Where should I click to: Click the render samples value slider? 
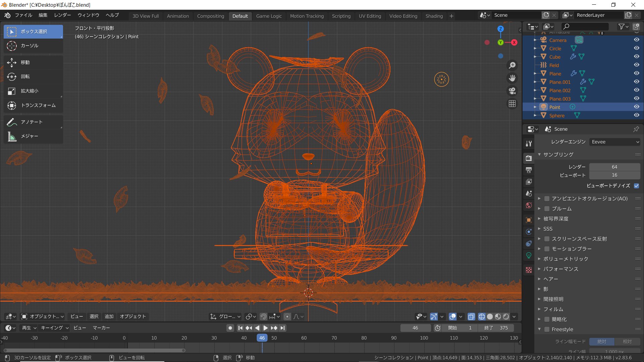(614, 167)
